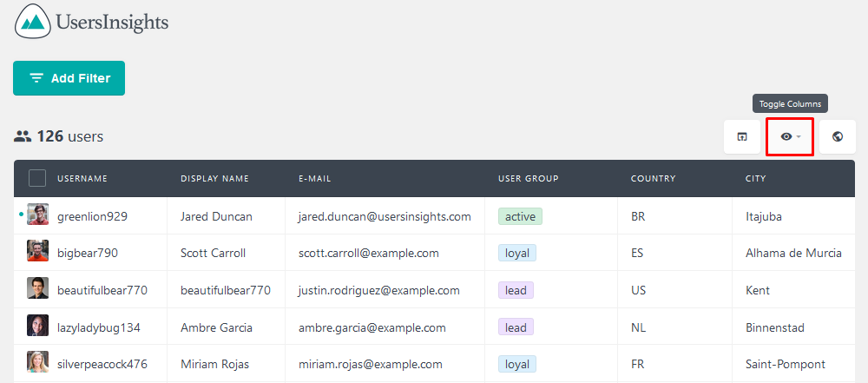
Task: Click the Add Filter button
Action: tap(69, 78)
